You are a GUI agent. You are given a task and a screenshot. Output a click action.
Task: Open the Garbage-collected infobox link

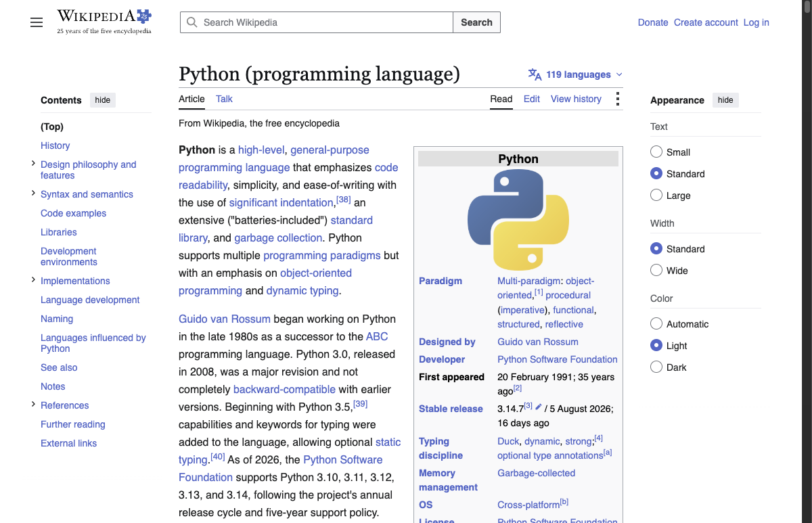pyautogui.click(x=536, y=473)
